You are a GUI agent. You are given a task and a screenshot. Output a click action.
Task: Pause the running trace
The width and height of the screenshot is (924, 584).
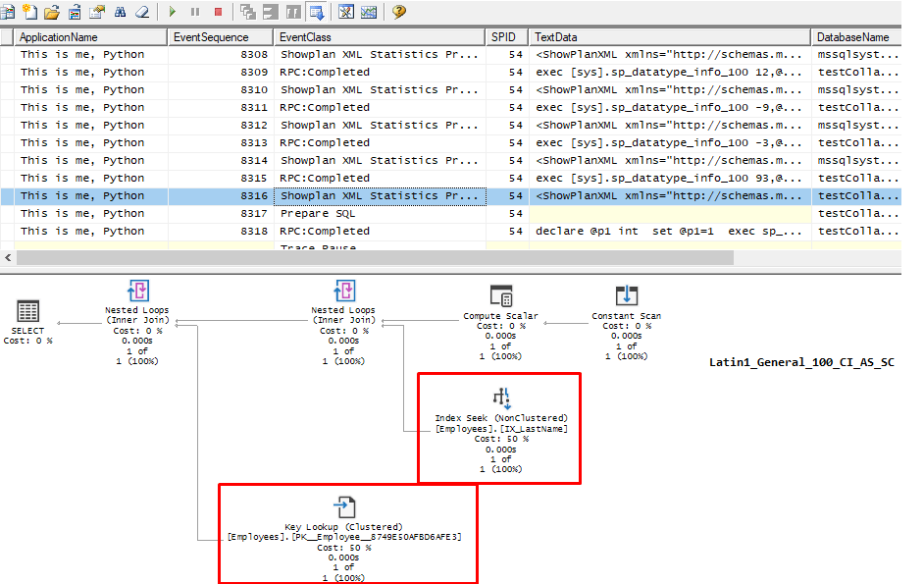(x=196, y=13)
